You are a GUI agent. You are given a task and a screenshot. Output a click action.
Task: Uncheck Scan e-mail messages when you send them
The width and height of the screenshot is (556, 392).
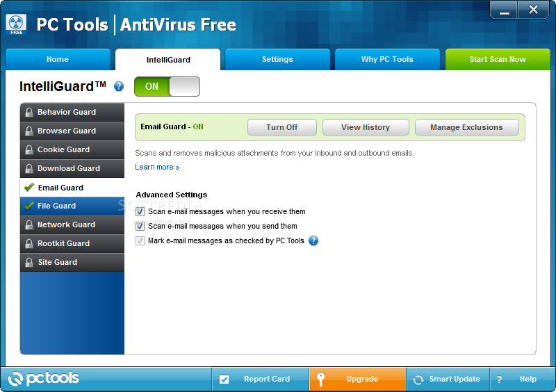coord(140,227)
